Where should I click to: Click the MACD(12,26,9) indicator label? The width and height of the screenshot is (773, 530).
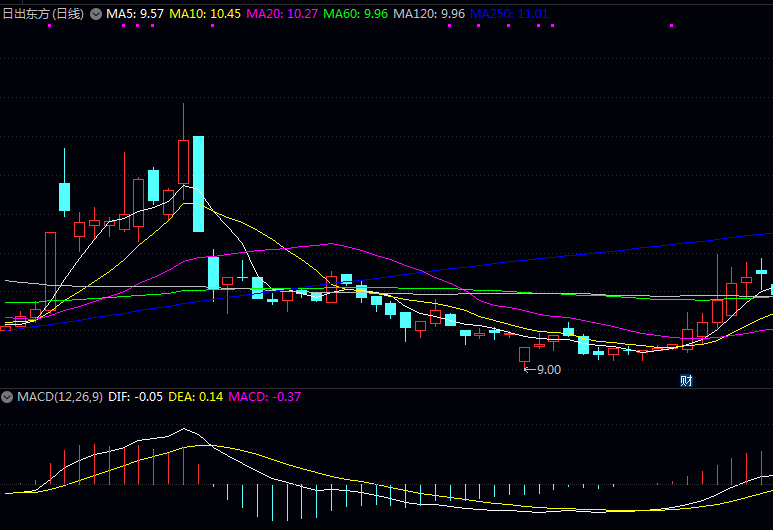pos(60,397)
